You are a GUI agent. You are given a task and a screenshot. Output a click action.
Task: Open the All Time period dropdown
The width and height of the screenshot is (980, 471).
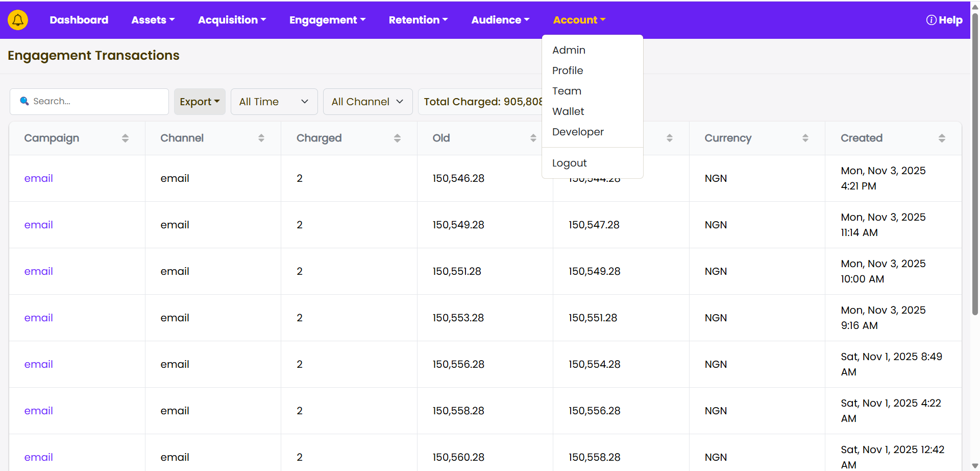click(274, 102)
